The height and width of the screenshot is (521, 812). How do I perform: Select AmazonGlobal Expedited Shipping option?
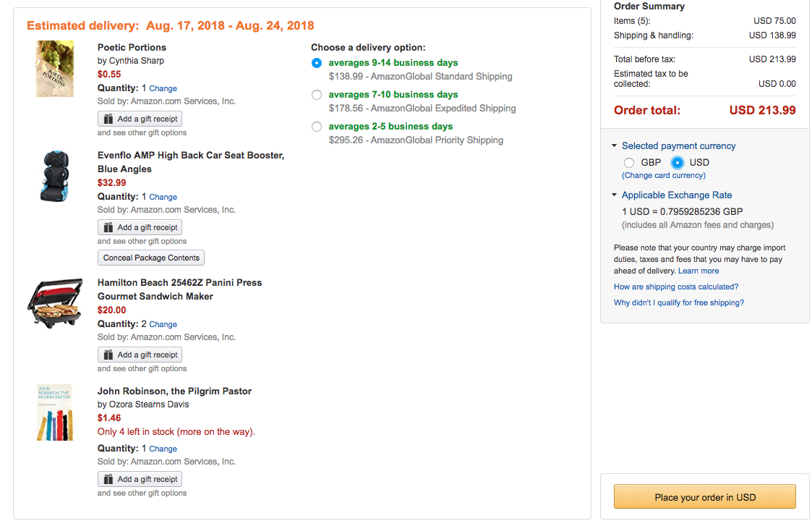[x=317, y=95]
